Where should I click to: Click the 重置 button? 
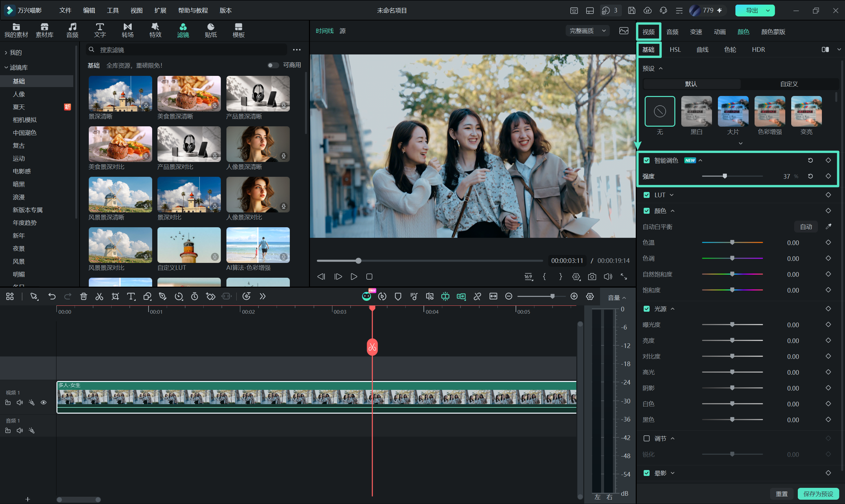click(782, 494)
